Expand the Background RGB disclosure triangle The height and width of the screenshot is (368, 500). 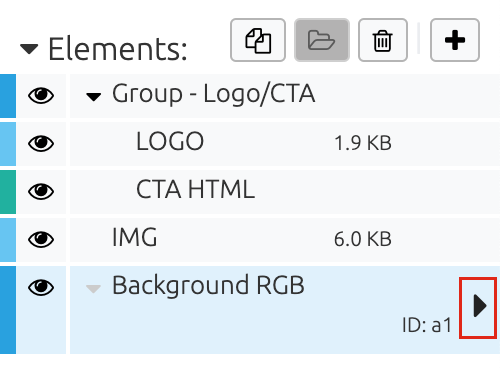tap(93, 289)
